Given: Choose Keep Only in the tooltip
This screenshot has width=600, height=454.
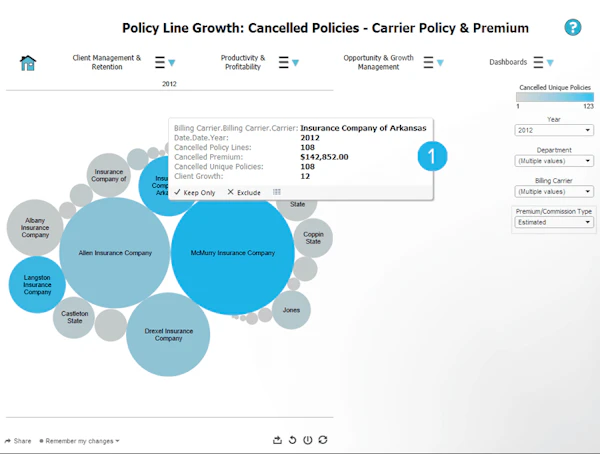Looking at the screenshot, I should coord(194,193).
